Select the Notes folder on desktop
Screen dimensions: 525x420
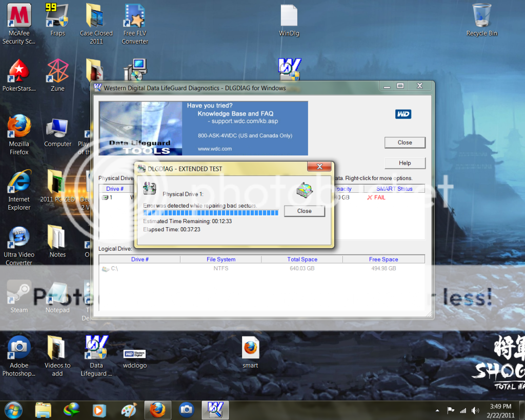(x=57, y=242)
